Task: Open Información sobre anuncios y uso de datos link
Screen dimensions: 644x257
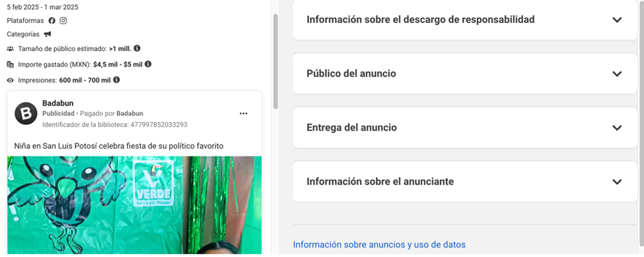Action: (379, 244)
